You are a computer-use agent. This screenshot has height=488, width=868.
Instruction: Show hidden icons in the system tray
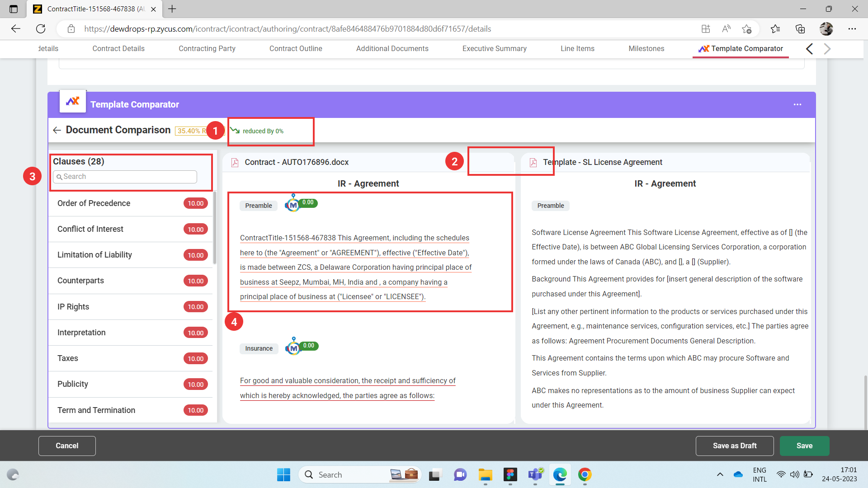tap(720, 474)
